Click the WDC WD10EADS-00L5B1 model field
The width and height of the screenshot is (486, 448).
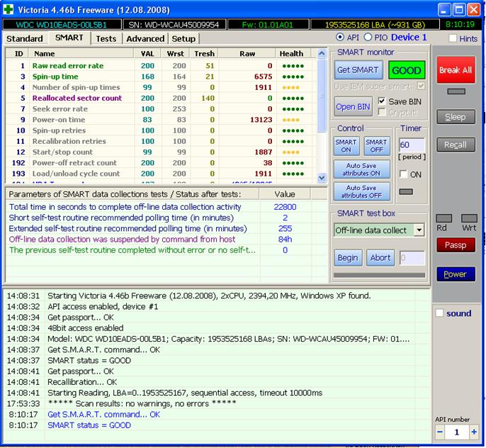62,25
